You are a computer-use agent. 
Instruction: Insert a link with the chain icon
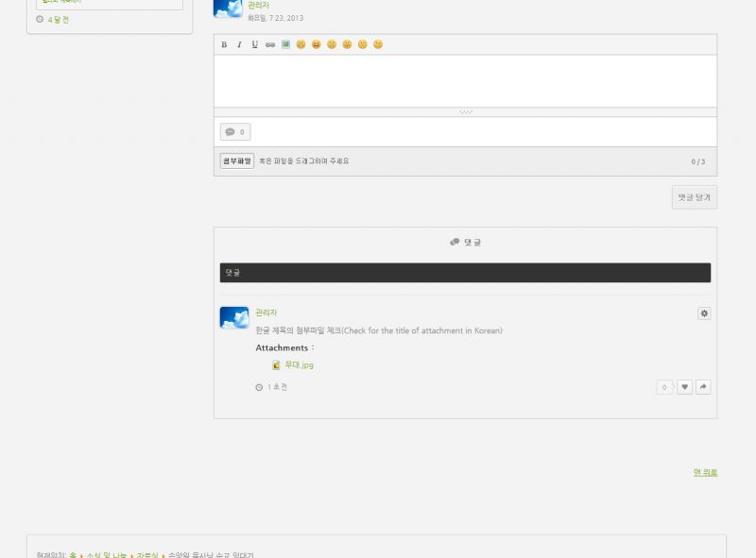[270, 44]
